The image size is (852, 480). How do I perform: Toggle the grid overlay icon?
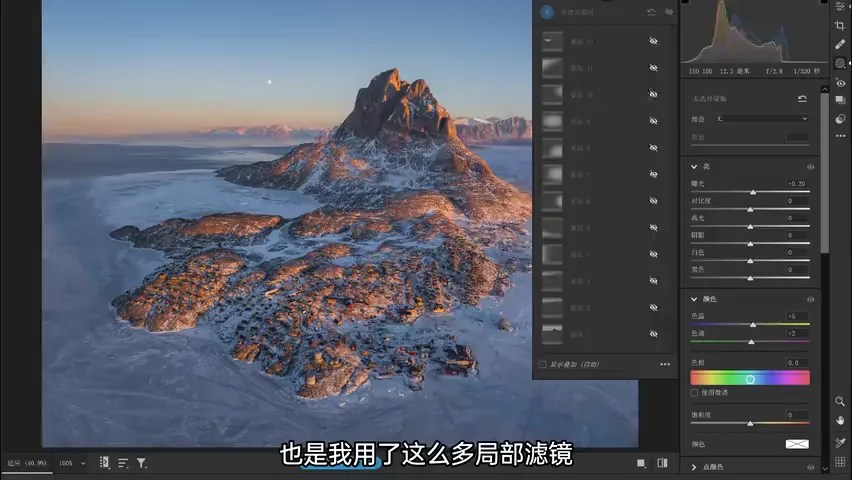point(840,462)
